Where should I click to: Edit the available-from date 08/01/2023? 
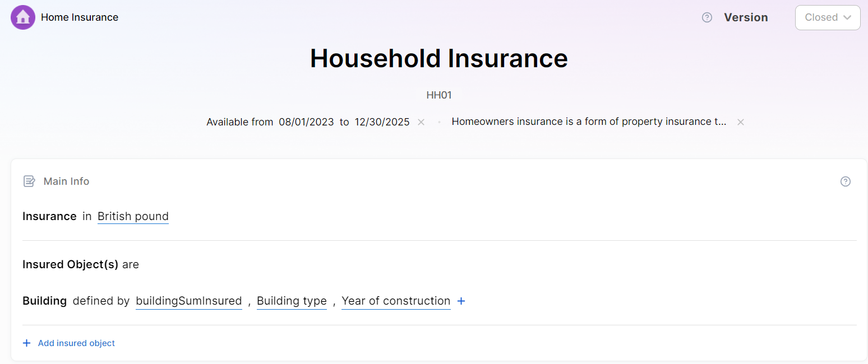[306, 122]
